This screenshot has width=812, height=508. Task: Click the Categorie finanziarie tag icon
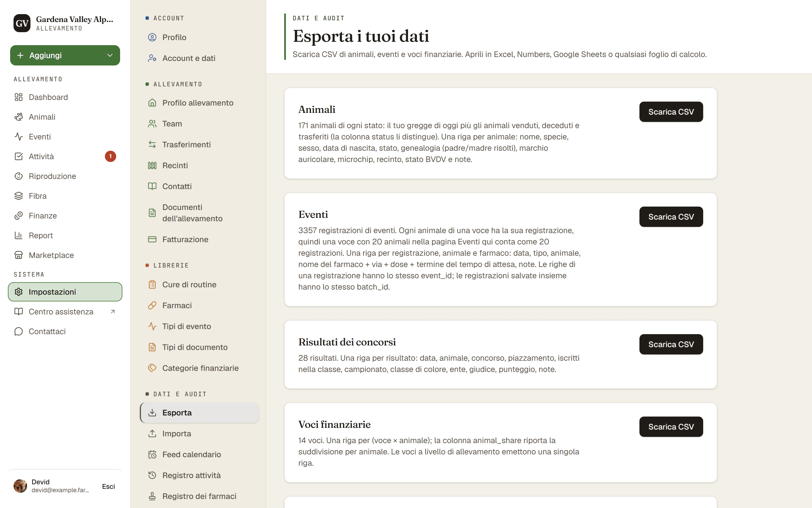click(x=152, y=368)
